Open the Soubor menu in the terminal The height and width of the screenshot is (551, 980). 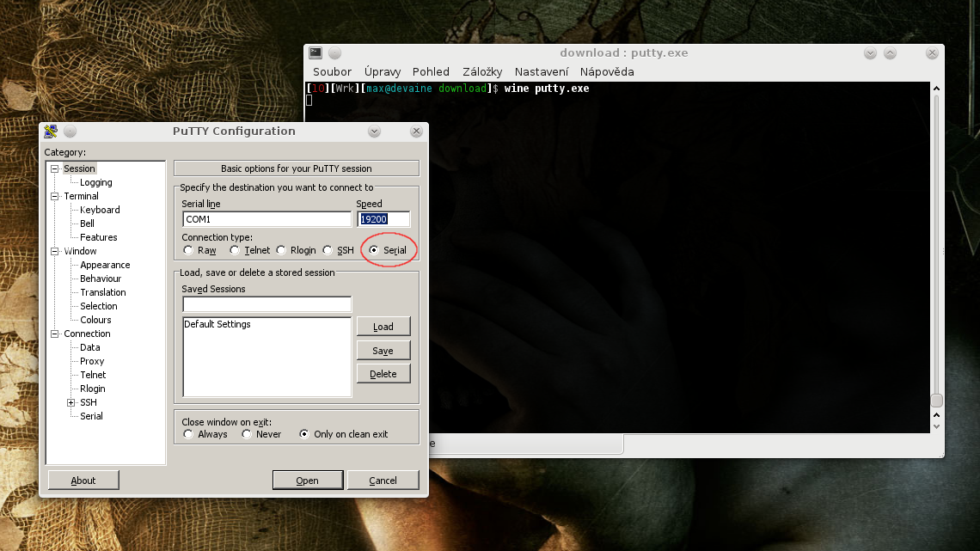pyautogui.click(x=333, y=72)
